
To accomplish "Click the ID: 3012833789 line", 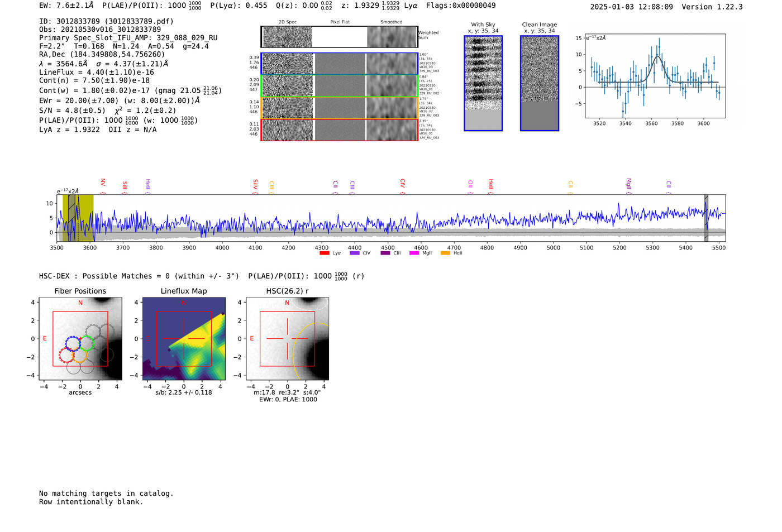I will 106,21.
